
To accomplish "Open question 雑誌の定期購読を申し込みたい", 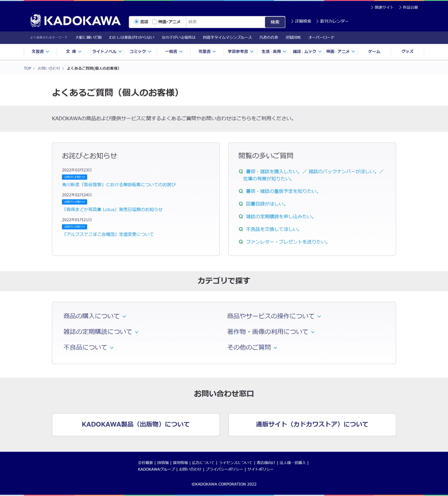I will [280, 216].
